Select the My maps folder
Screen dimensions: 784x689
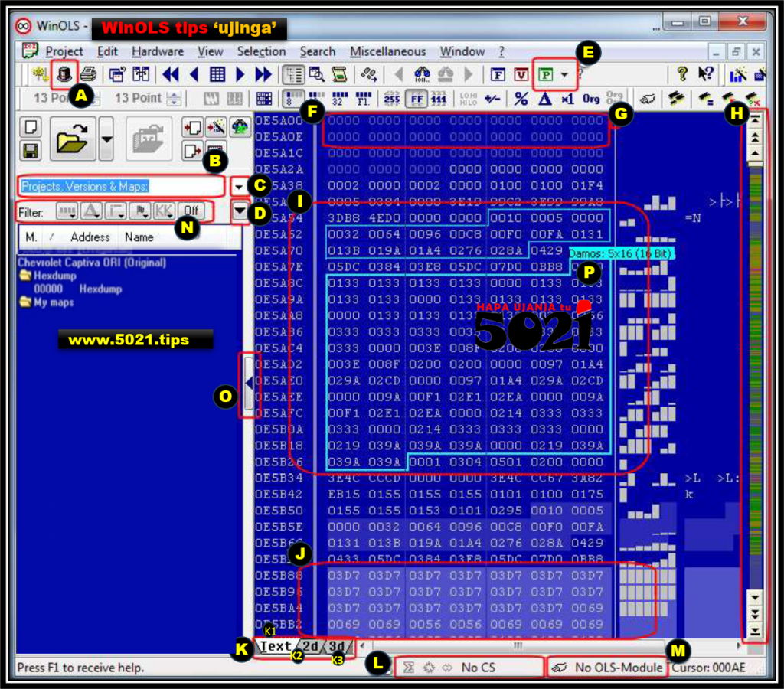click(x=52, y=302)
